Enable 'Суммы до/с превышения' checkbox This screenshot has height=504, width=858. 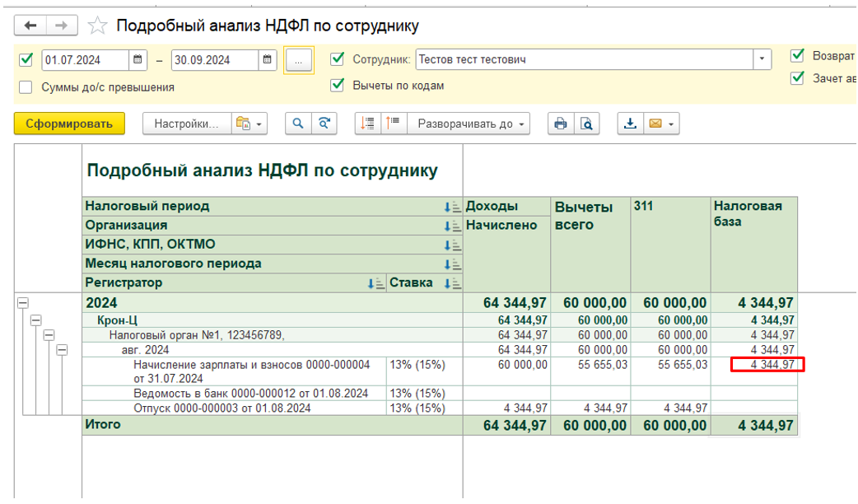26,87
